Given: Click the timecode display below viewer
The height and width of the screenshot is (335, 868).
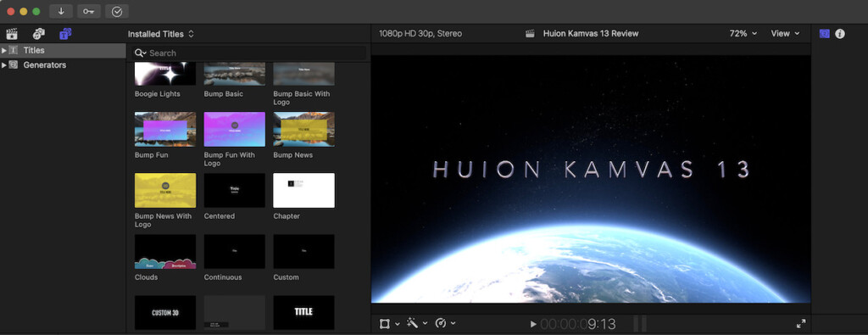Looking at the screenshot, I should pyautogui.click(x=578, y=324).
